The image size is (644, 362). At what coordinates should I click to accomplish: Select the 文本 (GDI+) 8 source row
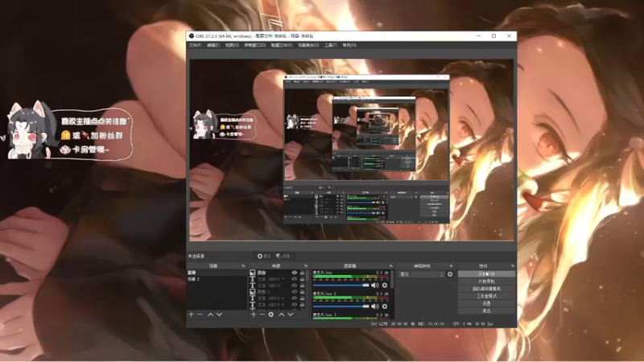[277, 305]
